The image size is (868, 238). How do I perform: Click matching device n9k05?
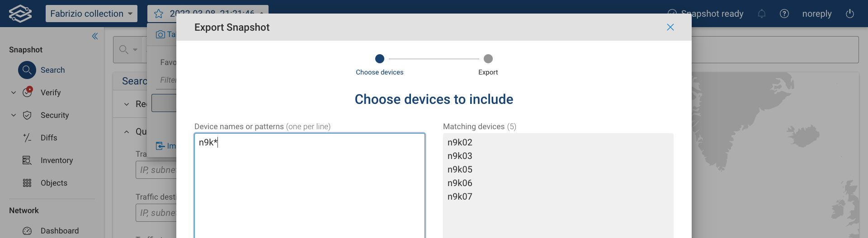click(460, 169)
